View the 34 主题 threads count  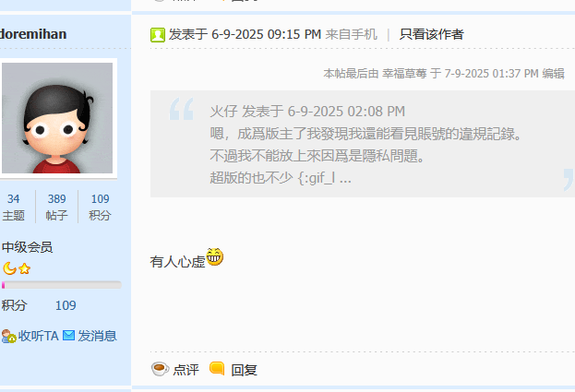point(13,207)
